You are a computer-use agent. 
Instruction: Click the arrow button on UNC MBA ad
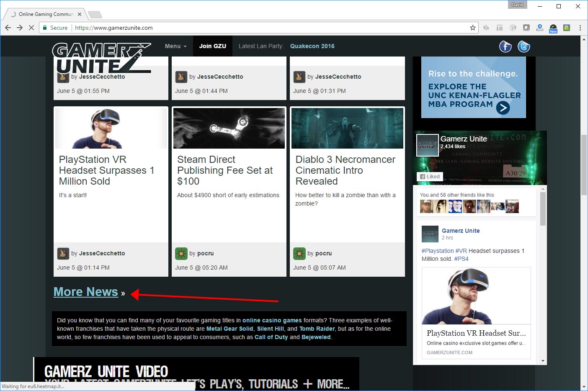click(503, 108)
